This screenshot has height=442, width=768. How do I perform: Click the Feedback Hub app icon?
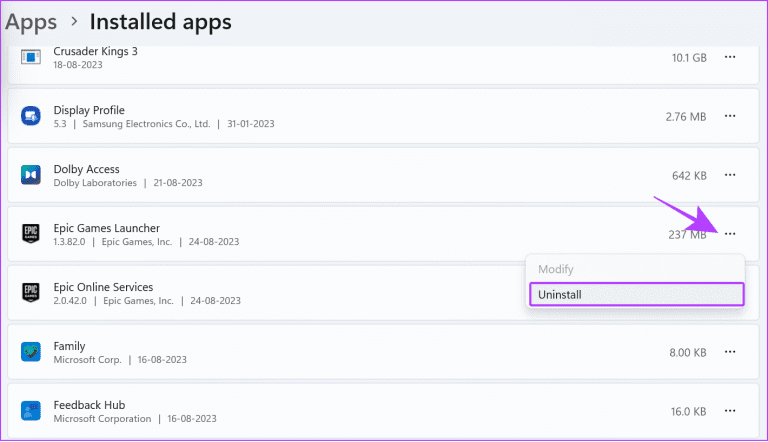click(30, 410)
